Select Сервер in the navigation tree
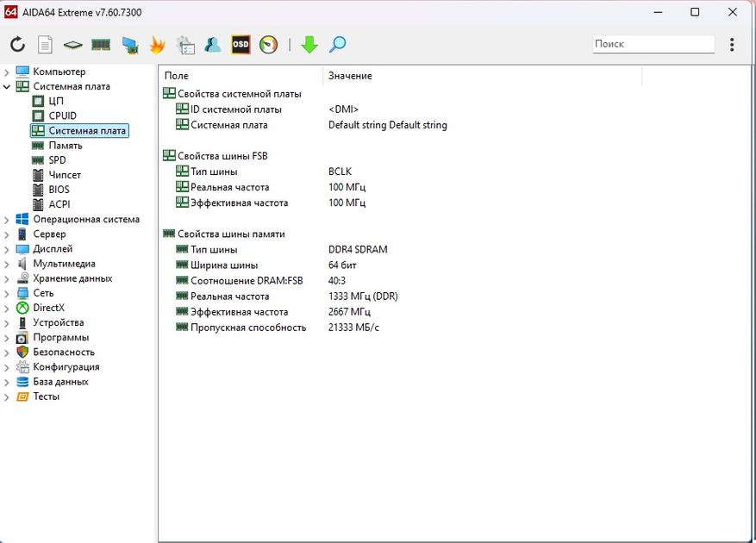The height and width of the screenshot is (543, 756). 49,234
